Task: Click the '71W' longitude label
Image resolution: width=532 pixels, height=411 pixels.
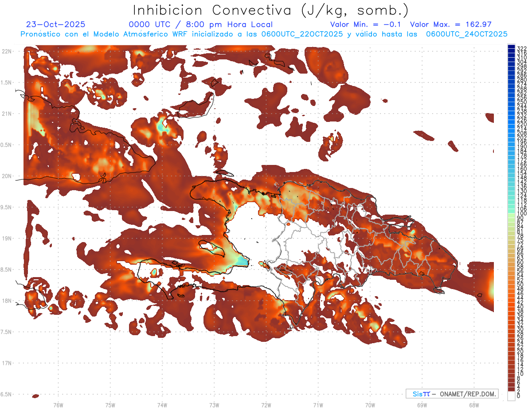Action: click(318, 405)
